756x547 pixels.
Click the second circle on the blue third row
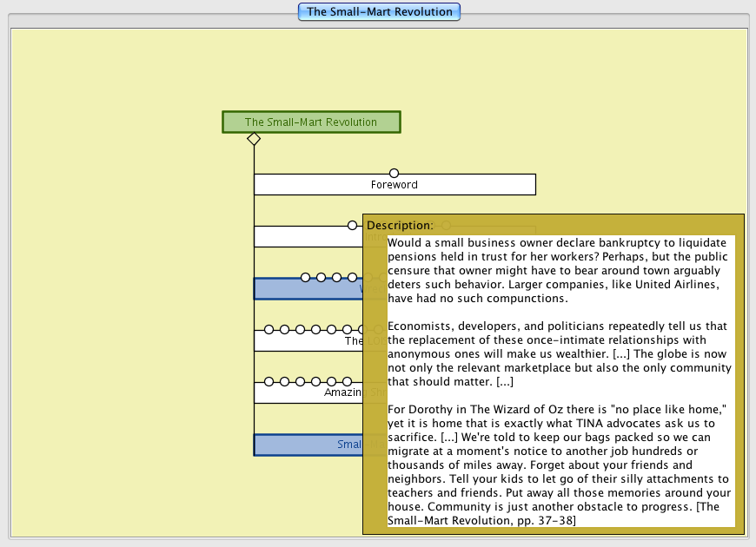pyautogui.click(x=322, y=278)
